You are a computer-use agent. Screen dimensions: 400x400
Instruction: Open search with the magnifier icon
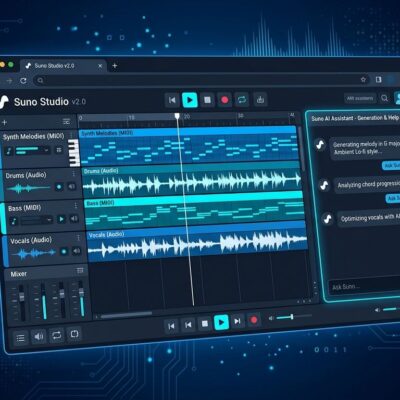tap(385, 98)
